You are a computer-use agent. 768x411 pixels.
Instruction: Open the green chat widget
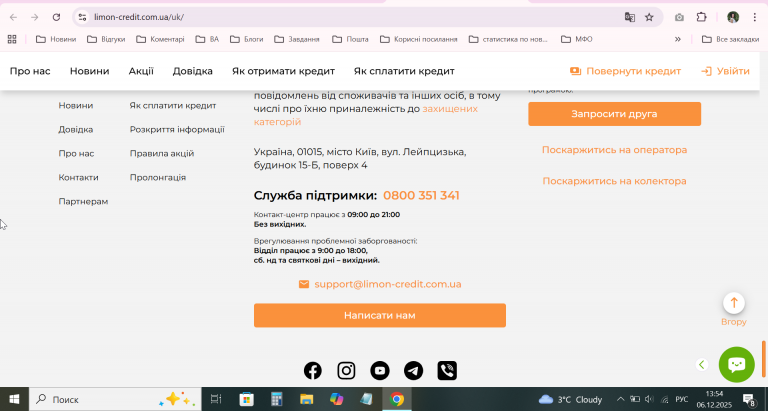point(736,364)
